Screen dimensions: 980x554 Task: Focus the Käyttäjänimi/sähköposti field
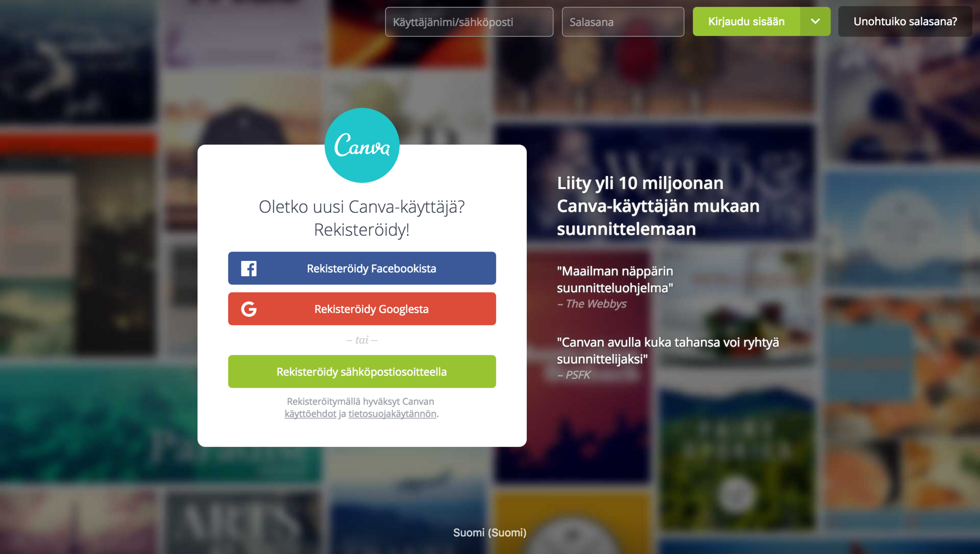pyautogui.click(x=469, y=22)
